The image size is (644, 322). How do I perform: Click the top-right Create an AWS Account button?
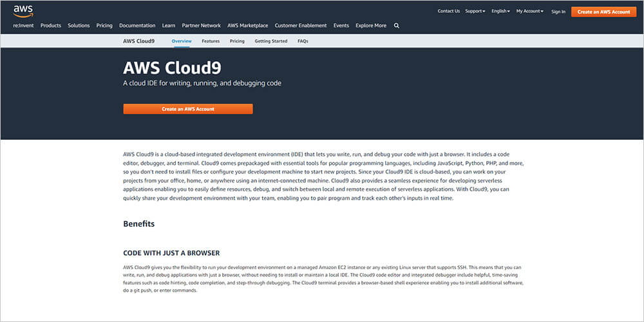(604, 12)
